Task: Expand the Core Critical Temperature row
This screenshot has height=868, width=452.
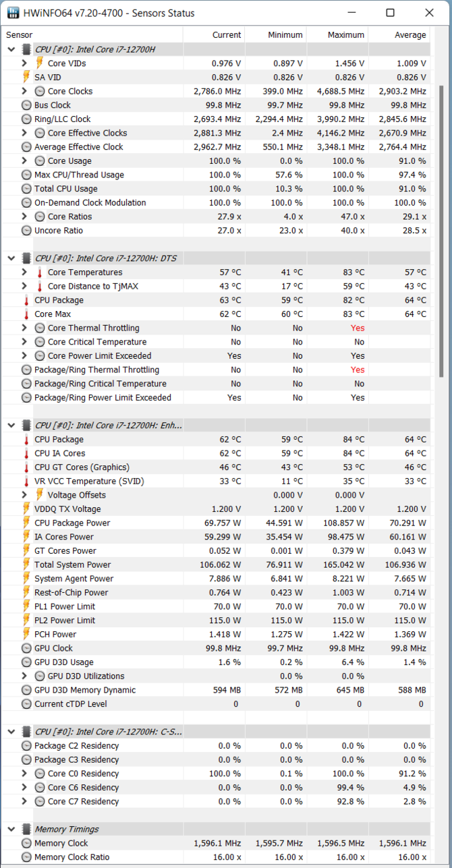Action: (24, 342)
